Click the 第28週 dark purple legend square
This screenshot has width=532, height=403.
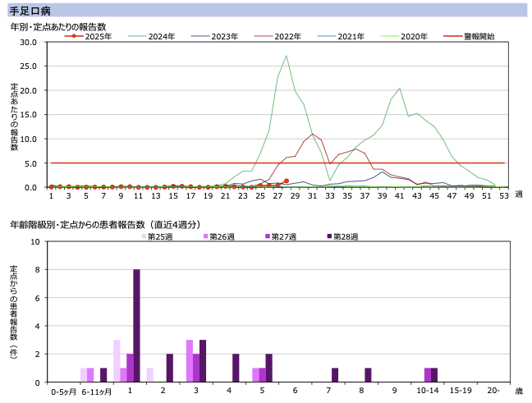click(x=329, y=236)
